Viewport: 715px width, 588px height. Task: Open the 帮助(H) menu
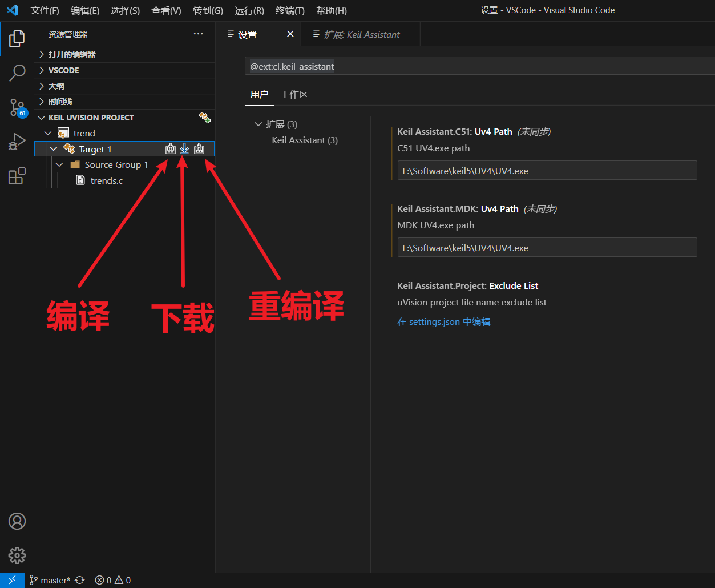pos(332,10)
